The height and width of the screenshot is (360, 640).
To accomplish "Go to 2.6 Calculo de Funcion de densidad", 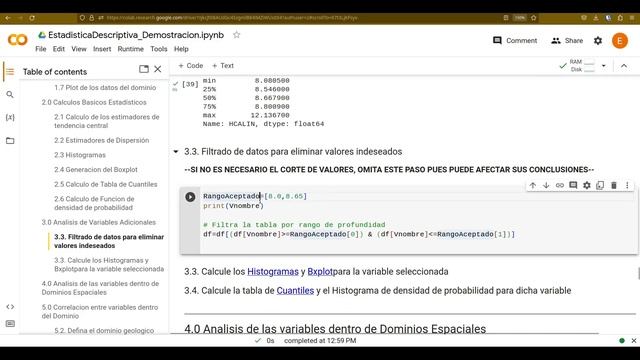I will 94,203.
